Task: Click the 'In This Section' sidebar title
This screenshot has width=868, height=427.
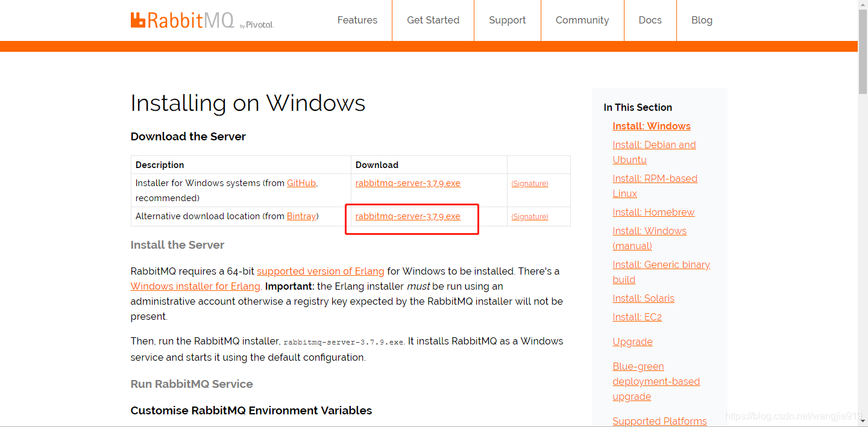Action: pyautogui.click(x=638, y=107)
